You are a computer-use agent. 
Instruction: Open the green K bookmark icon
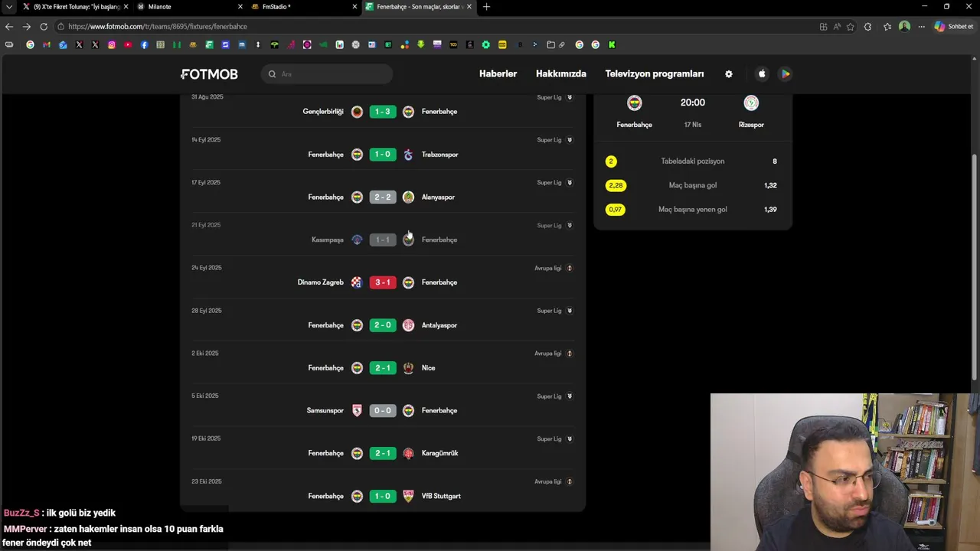(x=612, y=45)
